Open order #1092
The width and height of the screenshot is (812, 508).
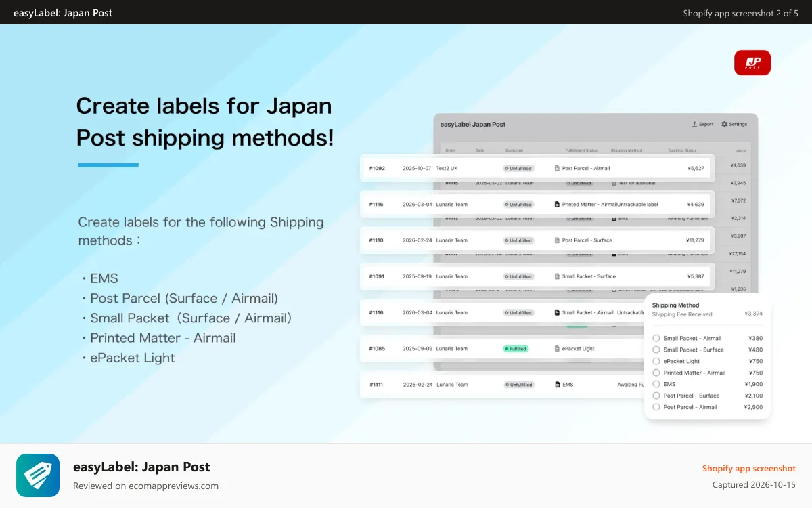(x=377, y=168)
